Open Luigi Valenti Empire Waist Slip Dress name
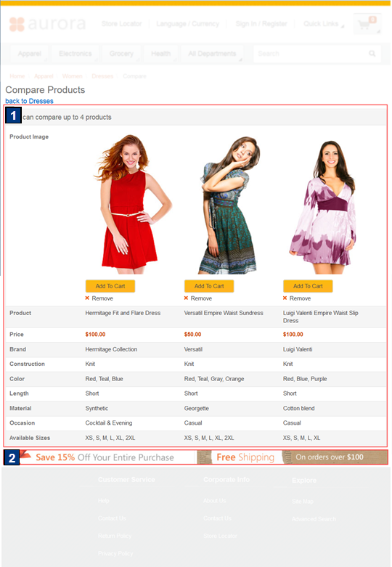Image resolution: width=392 pixels, height=567 pixels. 321,317
